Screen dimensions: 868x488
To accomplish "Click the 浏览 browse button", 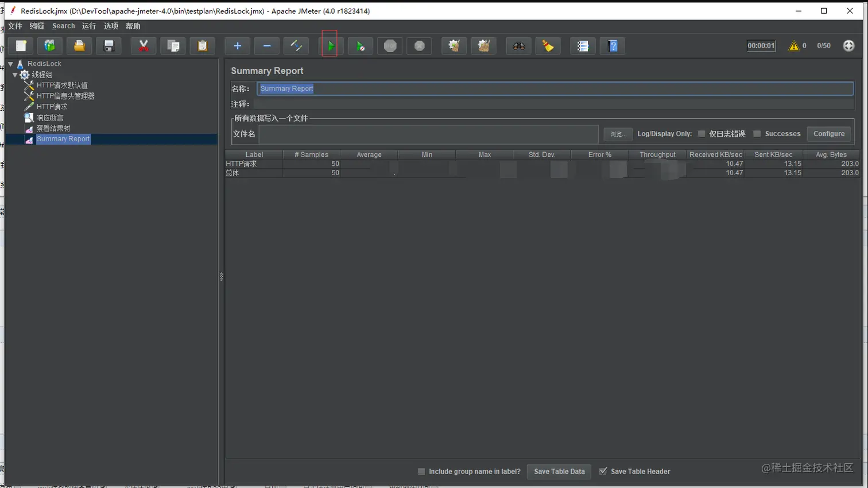I will point(618,134).
